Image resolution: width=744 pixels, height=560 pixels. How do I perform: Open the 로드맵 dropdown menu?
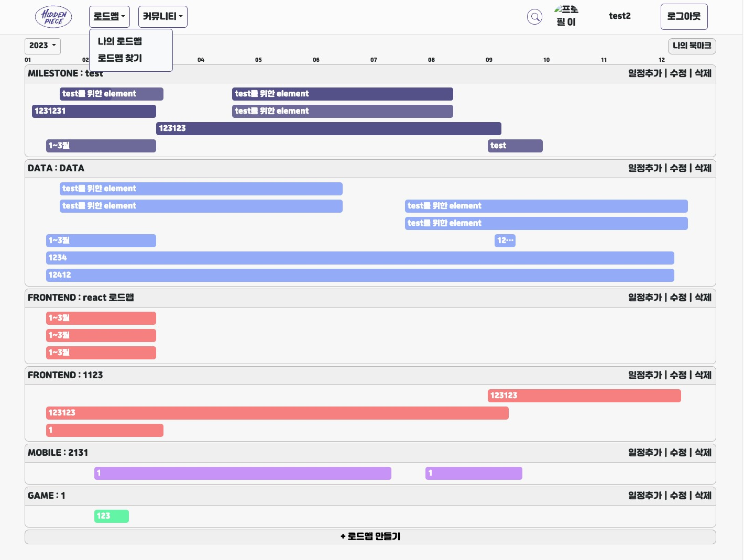point(109,16)
